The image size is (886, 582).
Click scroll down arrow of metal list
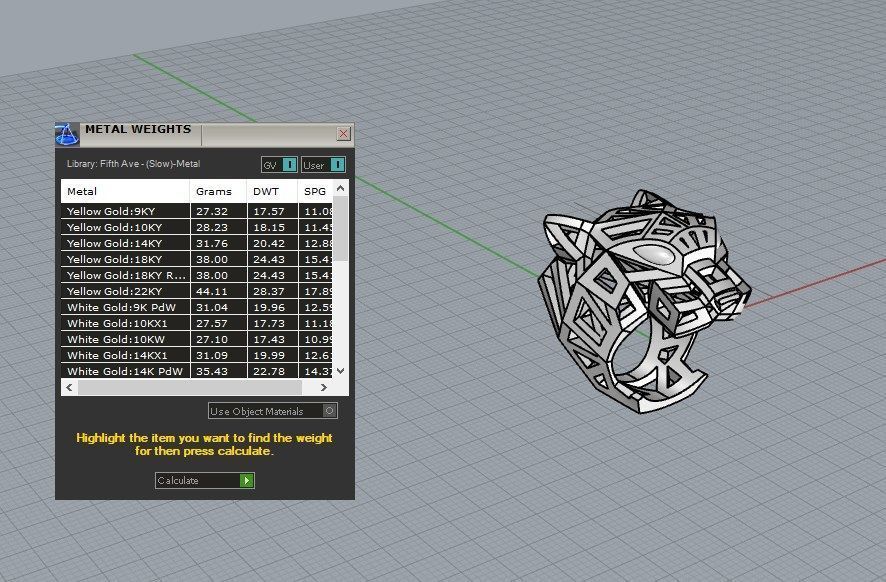pyautogui.click(x=340, y=371)
